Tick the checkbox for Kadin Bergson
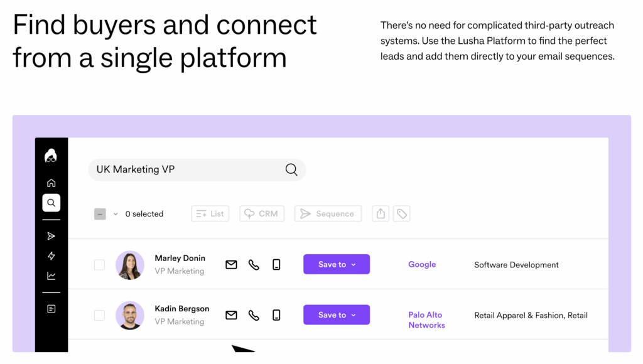Image resolution: width=643 pixels, height=364 pixels. [99, 315]
